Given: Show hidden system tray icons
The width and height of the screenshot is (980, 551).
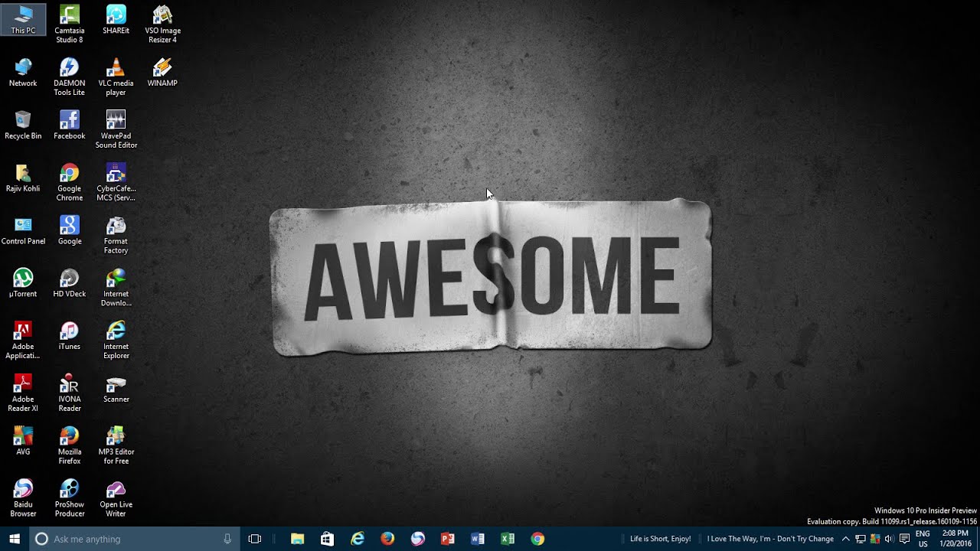Looking at the screenshot, I should (x=845, y=539).
